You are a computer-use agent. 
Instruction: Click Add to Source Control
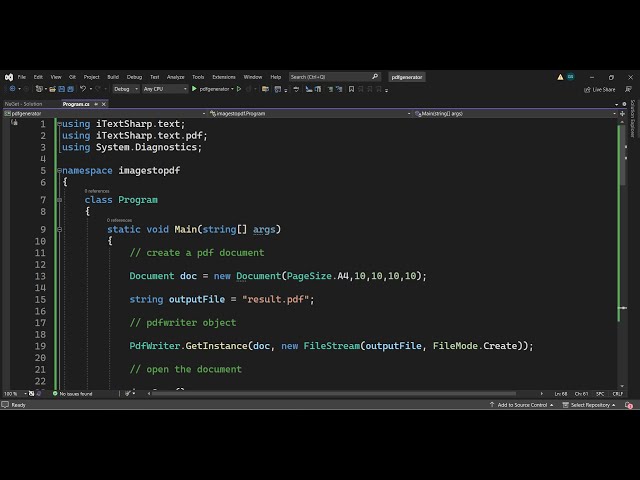pyautogui.click(x=522, y=405)
